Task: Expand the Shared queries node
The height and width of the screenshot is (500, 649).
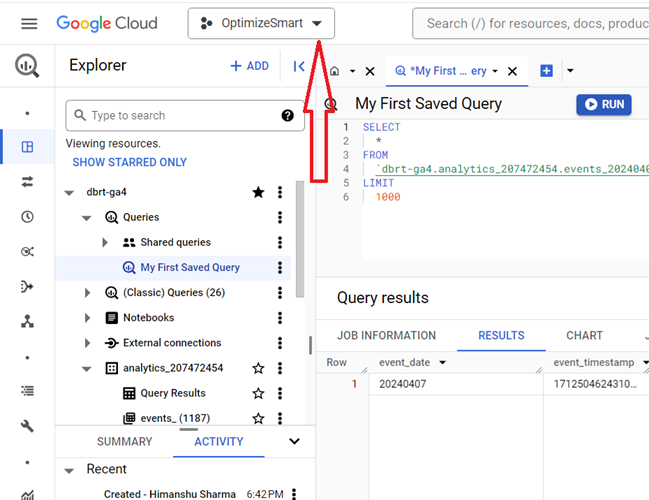Action: click(105, 243)
